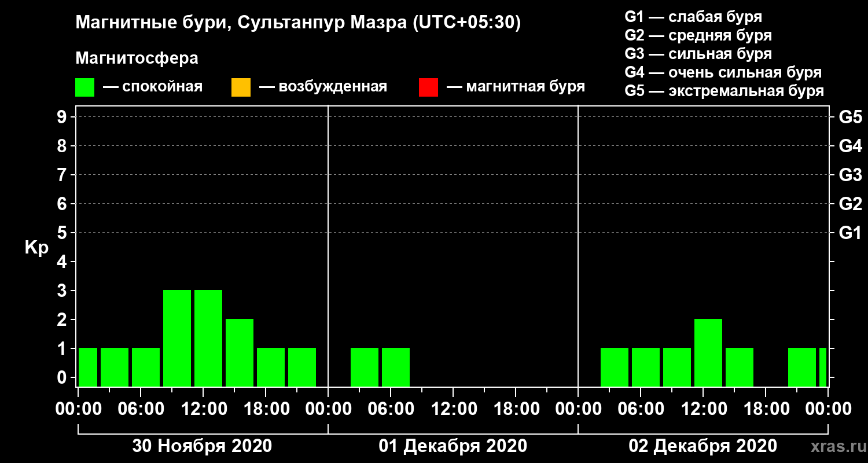The height and width of the screenshot is (463, 868).
Task: Click the 06:00 time label for 02 Декабря
Action: pos(641,409)
